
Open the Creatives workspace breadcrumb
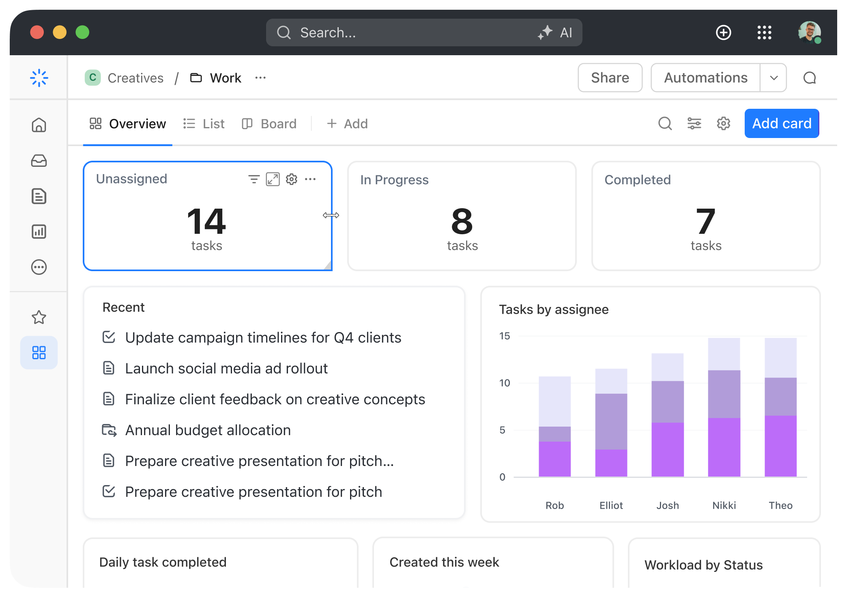(x=124, y=78)
